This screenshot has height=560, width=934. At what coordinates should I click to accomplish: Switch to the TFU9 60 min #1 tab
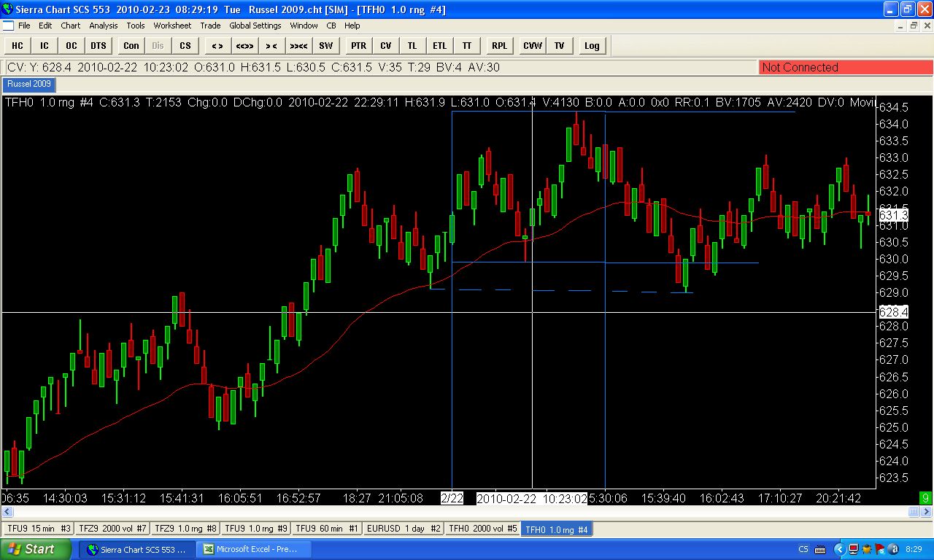click(328, 529)
